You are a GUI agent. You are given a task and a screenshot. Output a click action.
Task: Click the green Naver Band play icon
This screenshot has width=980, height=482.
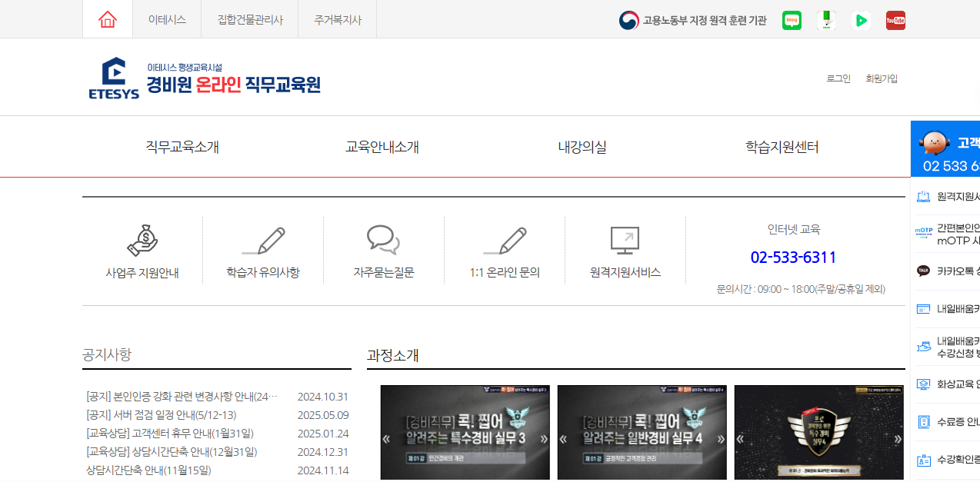[x=861, y=21]
